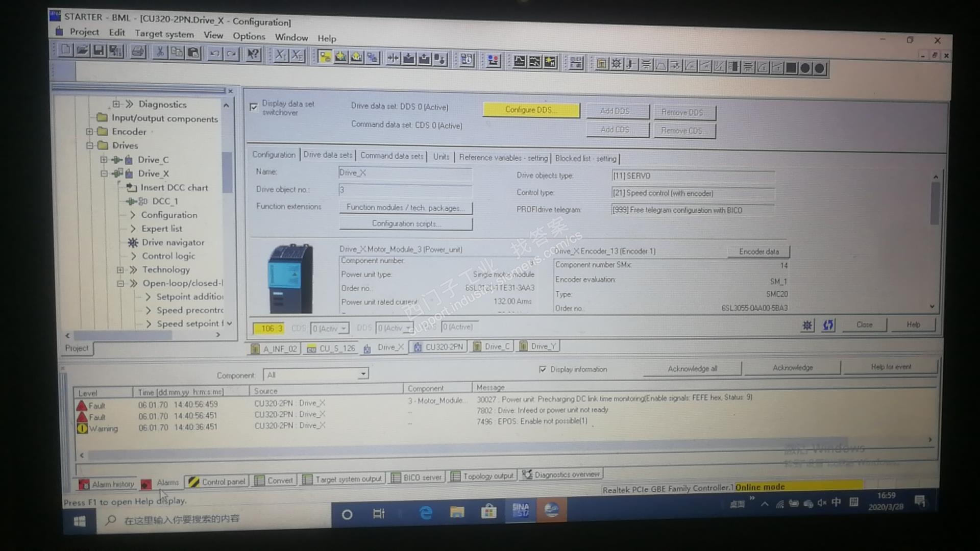This screenshot has height=551, width=980.
Task: Click the Alarm history tab icon
Action: (x=84, y=484)
